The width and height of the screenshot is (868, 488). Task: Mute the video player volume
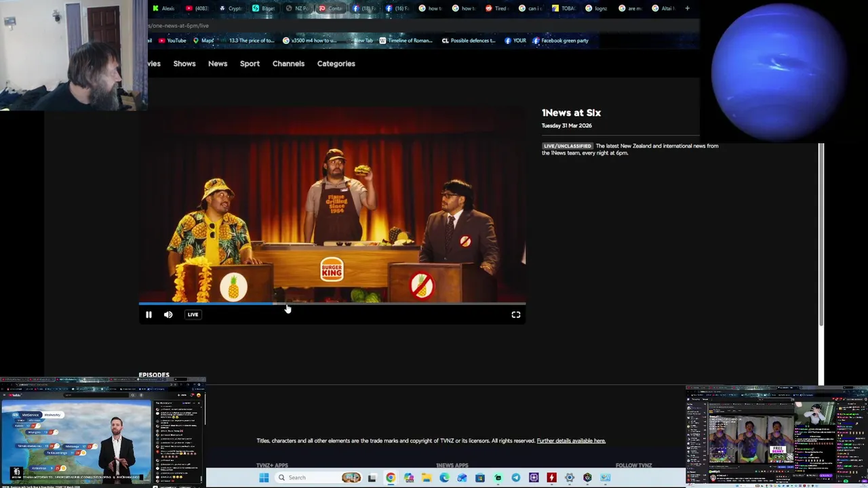168,314
